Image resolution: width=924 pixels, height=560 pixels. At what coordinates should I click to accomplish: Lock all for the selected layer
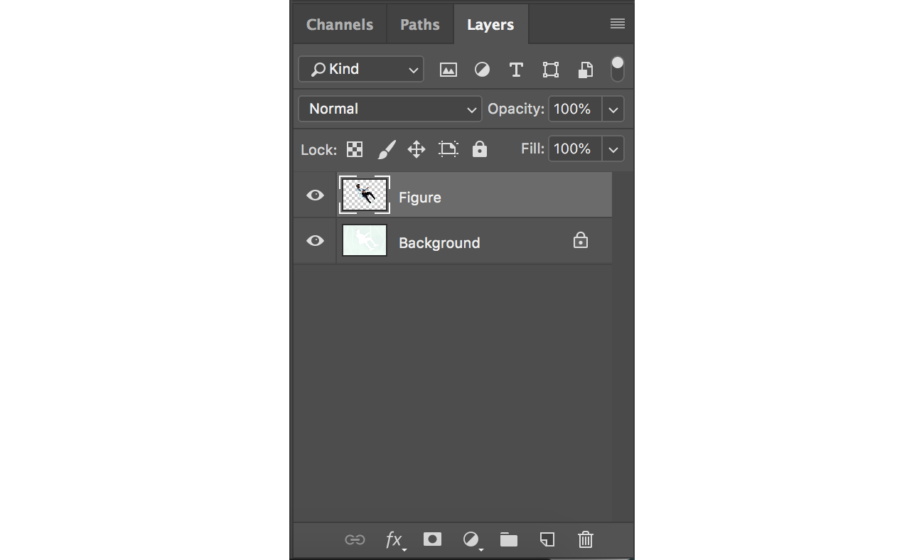[x=480, y=149]
